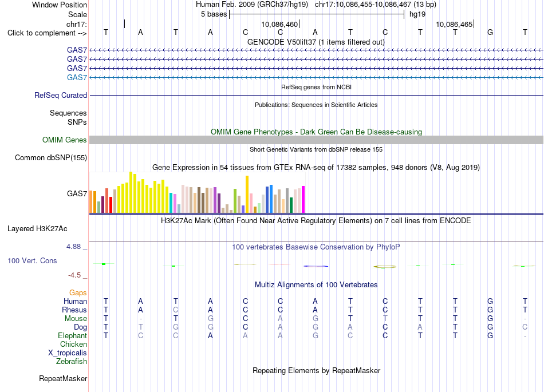Click the 10,086,460 position marker
The height and width of the screenshot is (392, 544).
pyautogui.click(x=281, y=24)
